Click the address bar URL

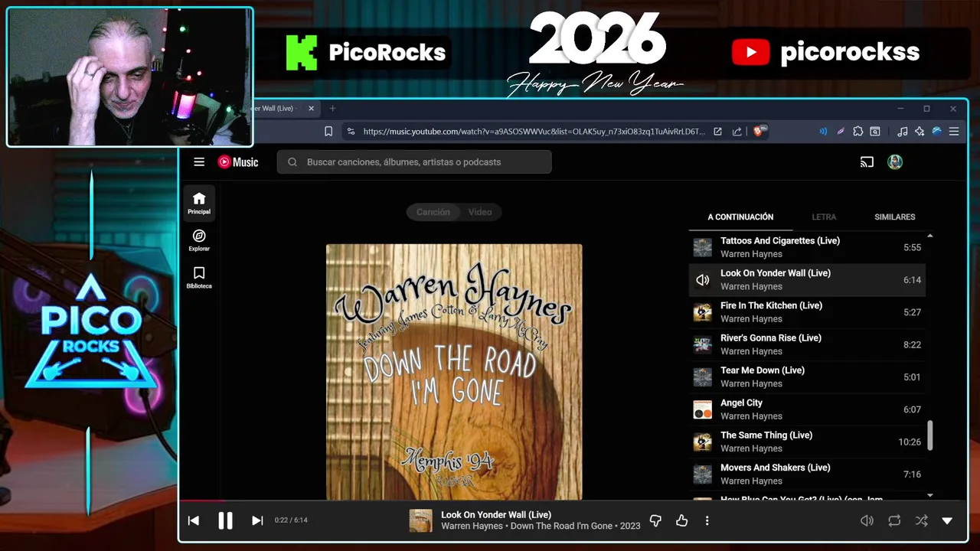pos(534,132)
